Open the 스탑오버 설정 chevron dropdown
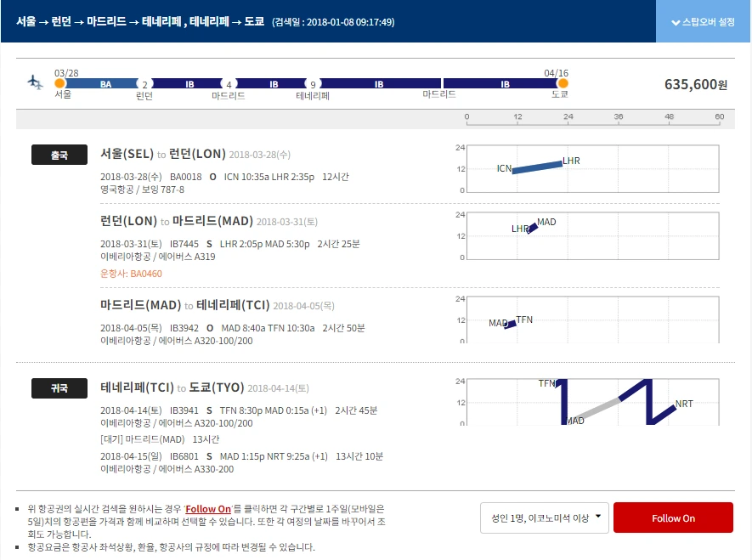This screenshot has width=752, height=560. (676, 21)
